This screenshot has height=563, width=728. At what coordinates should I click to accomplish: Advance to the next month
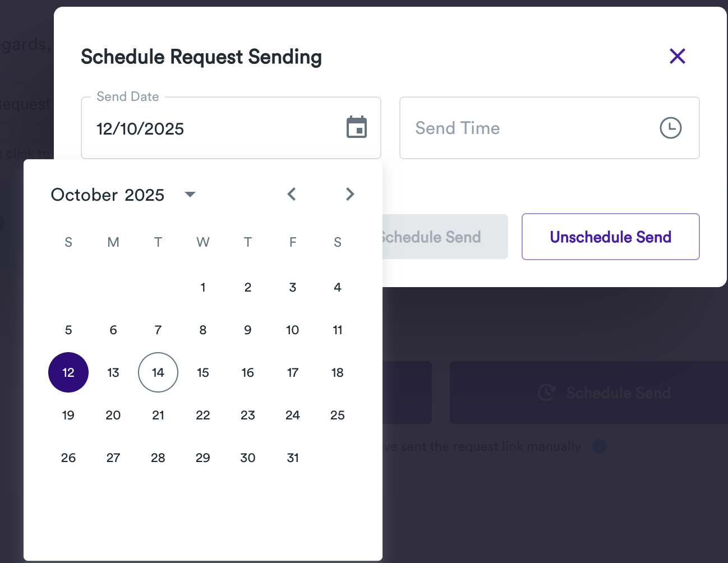[x=350, y=194]
